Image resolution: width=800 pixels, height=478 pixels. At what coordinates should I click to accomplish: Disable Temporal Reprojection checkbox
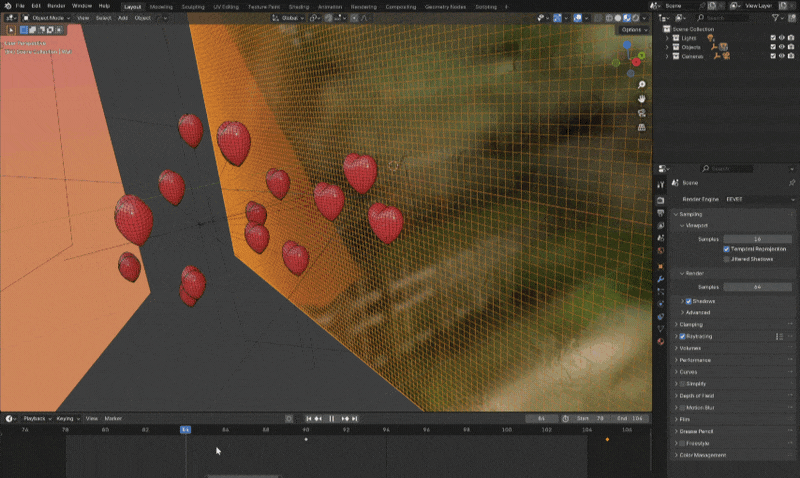[726, 249]
